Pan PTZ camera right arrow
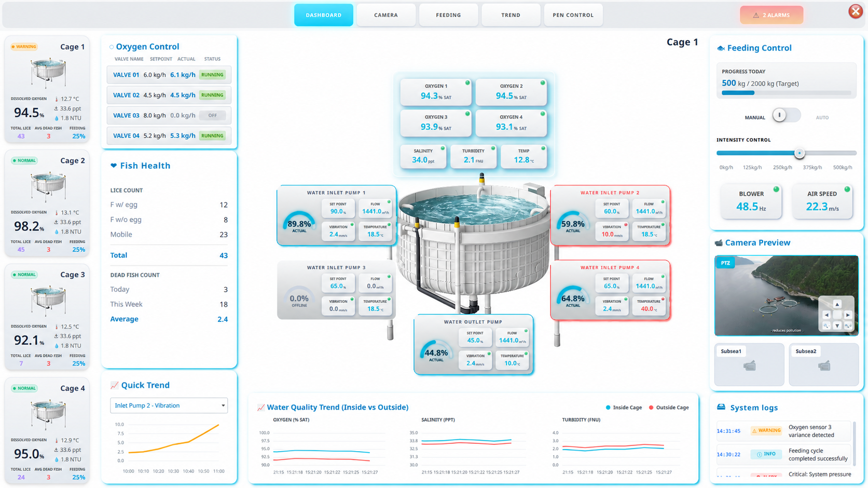The width and height of the screenshot is (868, 488). pyautogui.click(x=848, y=315)
